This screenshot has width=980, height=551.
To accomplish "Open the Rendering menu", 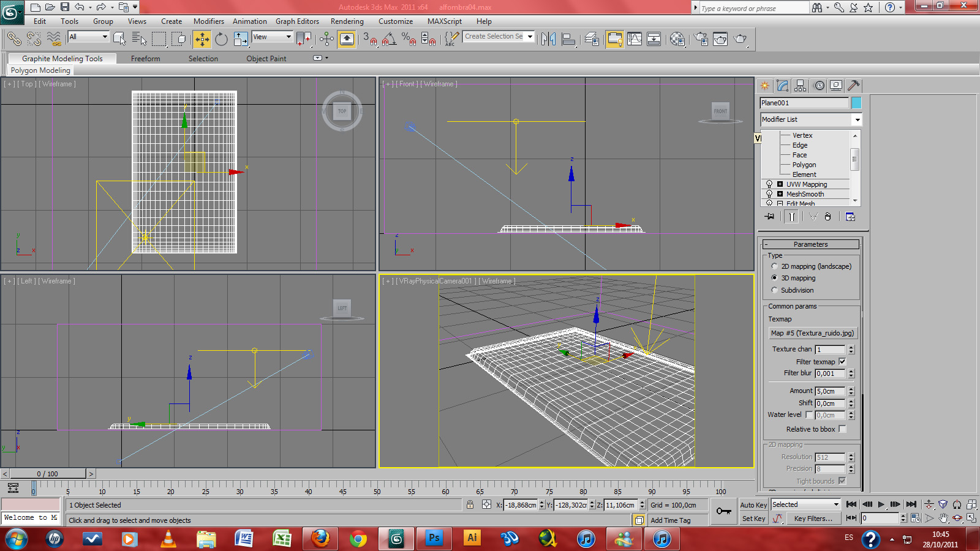I will pos(347,21).
